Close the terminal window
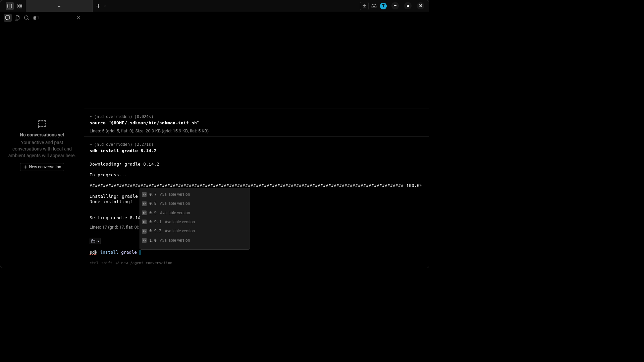The width and height of the screenshot is (644, 362). click(x=421, y=6)
